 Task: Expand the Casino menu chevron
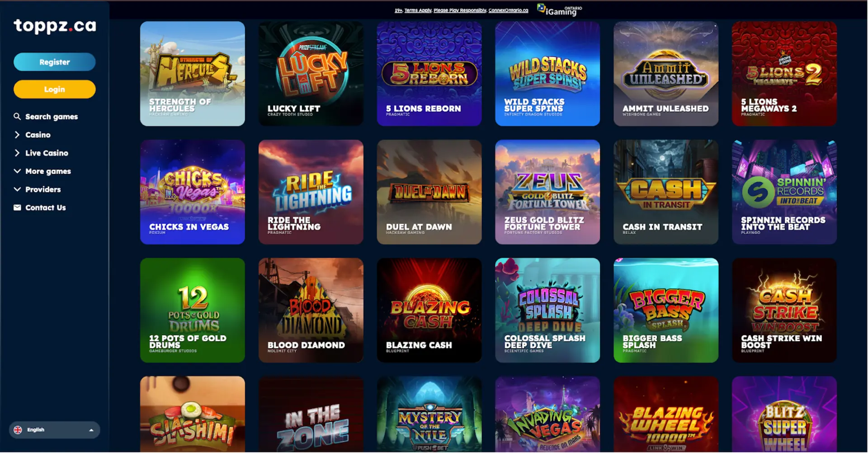click(17, 134)
